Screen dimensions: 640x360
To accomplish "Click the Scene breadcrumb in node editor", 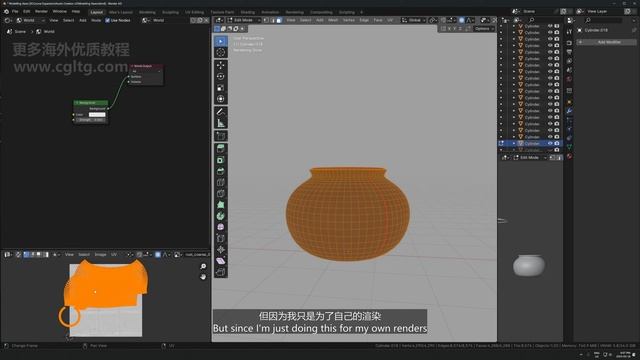I will pyautogui.click(x=16, y=31).
